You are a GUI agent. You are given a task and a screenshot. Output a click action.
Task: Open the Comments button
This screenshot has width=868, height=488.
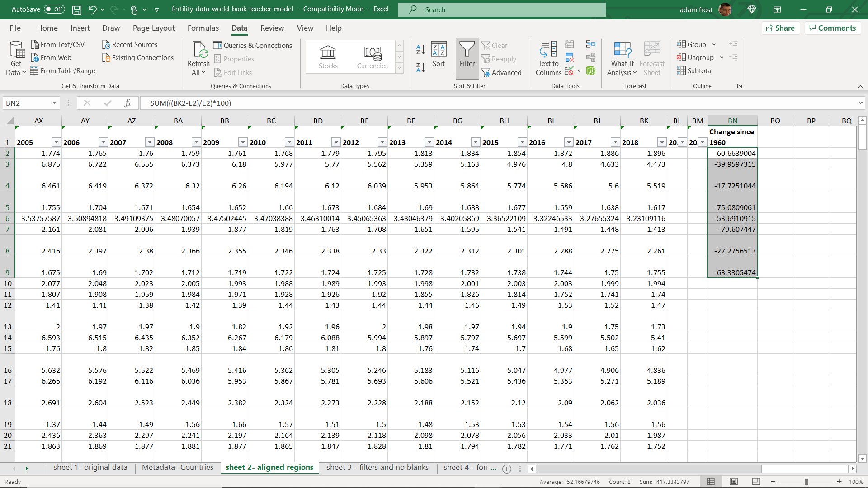[x=833, y=28]
